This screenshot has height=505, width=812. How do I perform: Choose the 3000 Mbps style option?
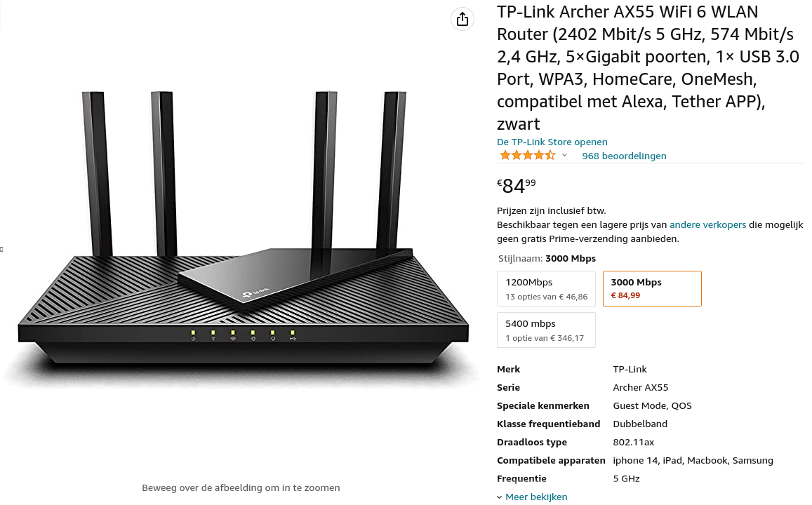pyautogui.click(x=651, y=288)
